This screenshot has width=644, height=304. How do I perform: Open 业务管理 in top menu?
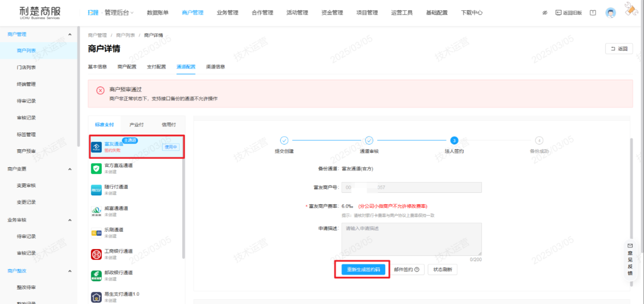point(227,13)
